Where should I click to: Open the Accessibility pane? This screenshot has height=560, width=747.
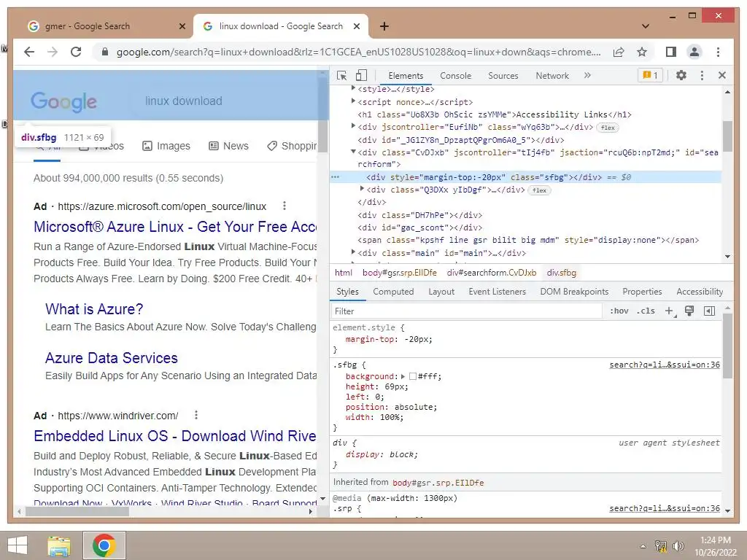[700, 292]
